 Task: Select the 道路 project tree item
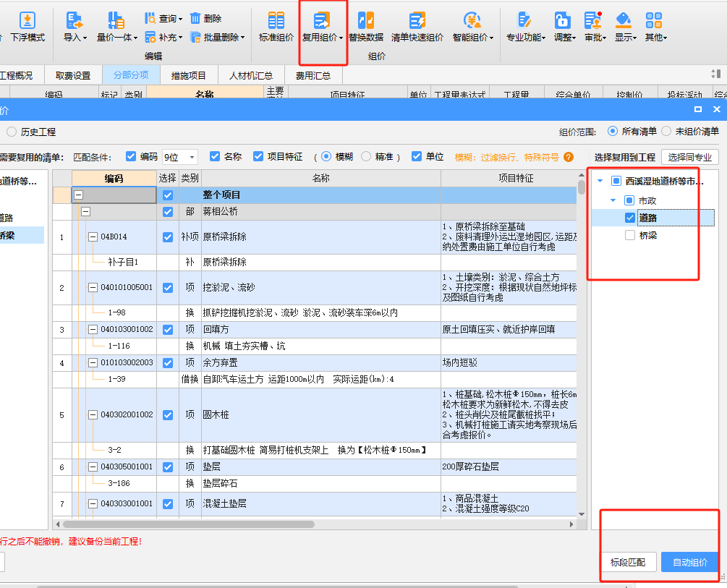[647, 218]
